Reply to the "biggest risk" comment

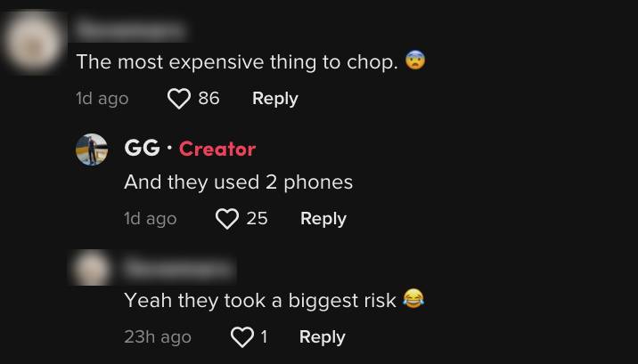[323, 337]
